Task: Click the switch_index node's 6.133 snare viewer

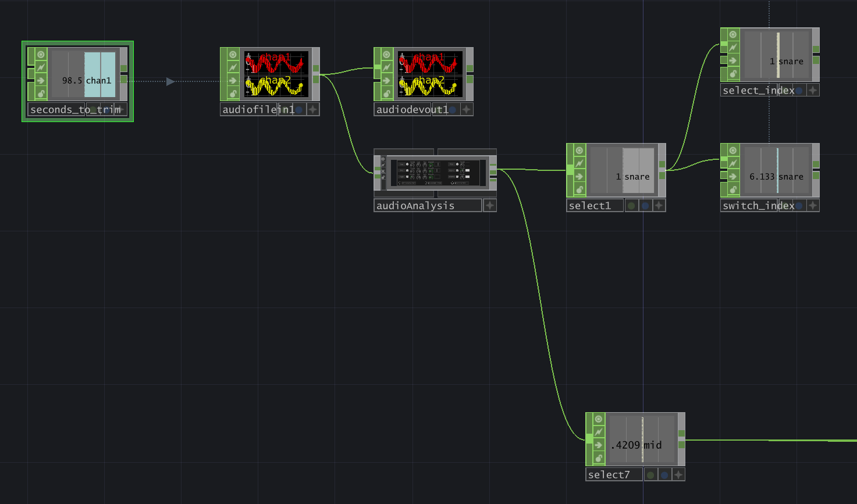Action: click(x=777, y=170)
